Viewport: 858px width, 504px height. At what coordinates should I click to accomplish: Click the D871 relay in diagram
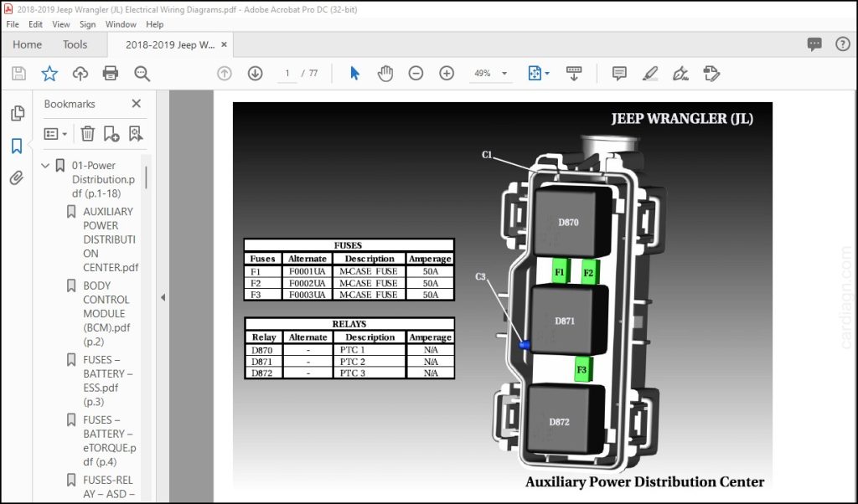point(569,319)
